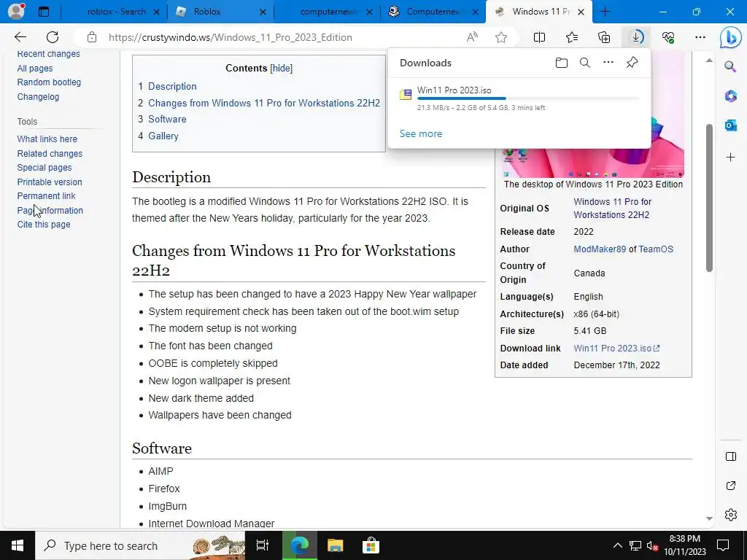747x560 pixels.
Task: Refresh the page with reload icon
Action: (x=53, y=37)
